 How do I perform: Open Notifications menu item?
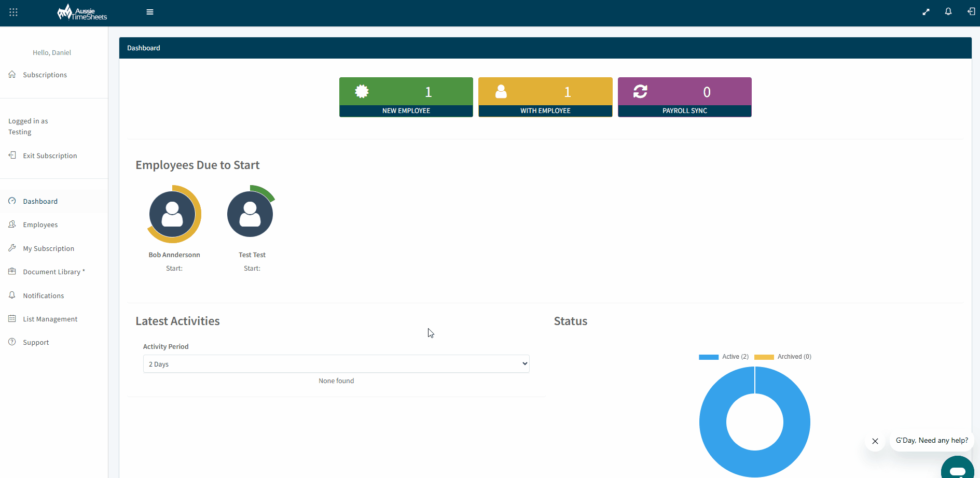pyautogui.click(x=44, y=296)
